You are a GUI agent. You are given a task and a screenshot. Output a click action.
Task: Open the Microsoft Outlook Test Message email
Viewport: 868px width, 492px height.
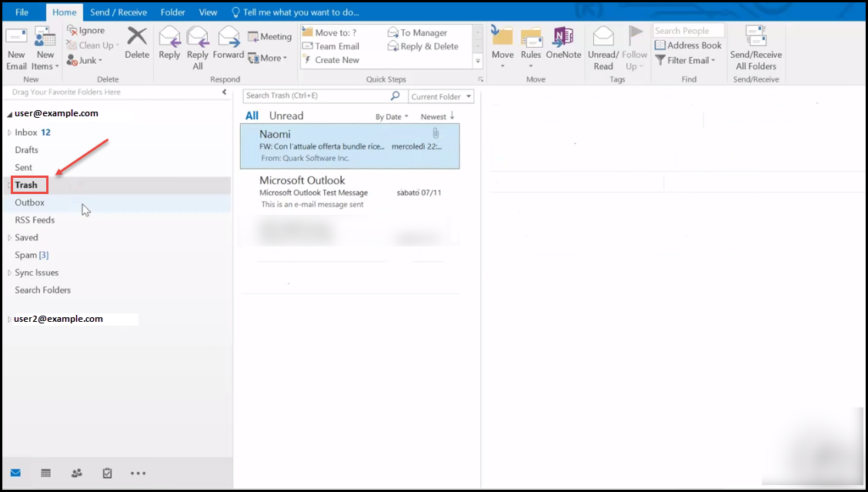coord(350,192)
